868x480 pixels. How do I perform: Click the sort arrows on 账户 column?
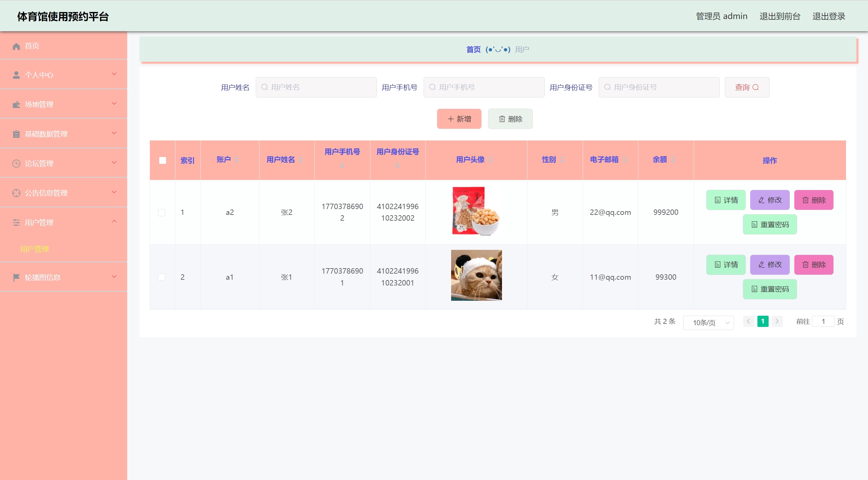[x=237, y=160]
